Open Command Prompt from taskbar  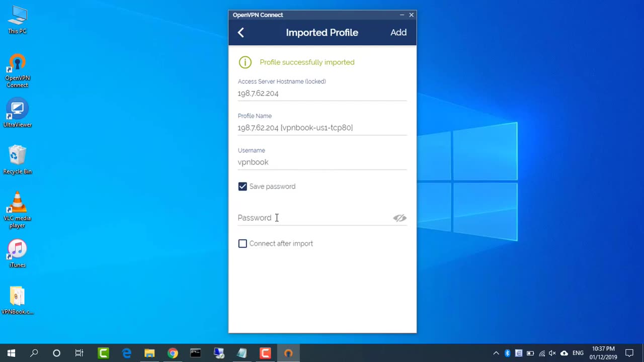coord(196,353)
